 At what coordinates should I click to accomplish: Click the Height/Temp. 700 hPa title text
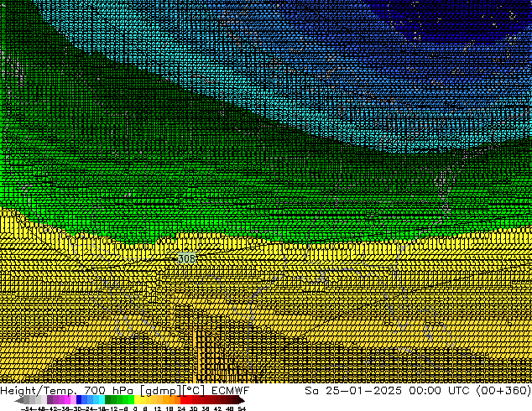point(69,391)
